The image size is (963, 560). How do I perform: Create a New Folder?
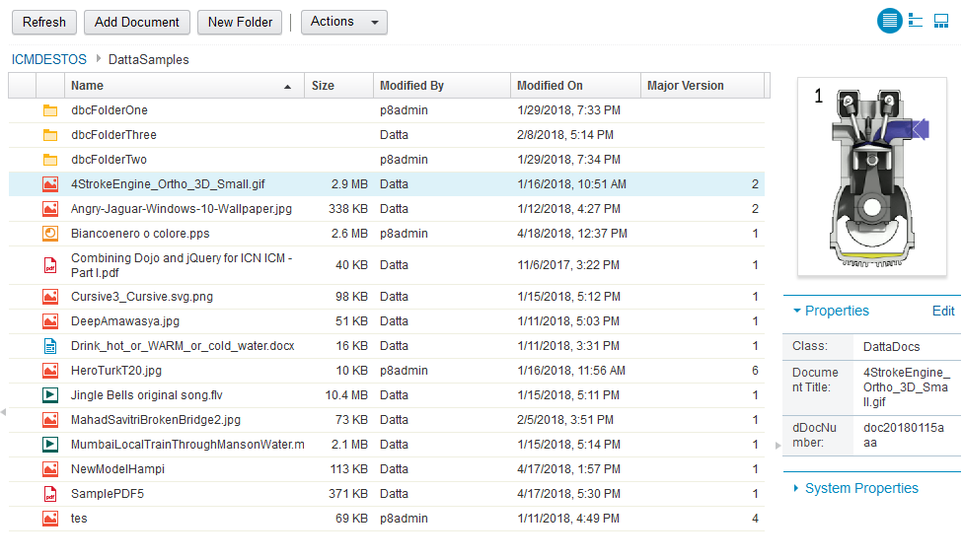pyautogui.click(x=240, y=22)
